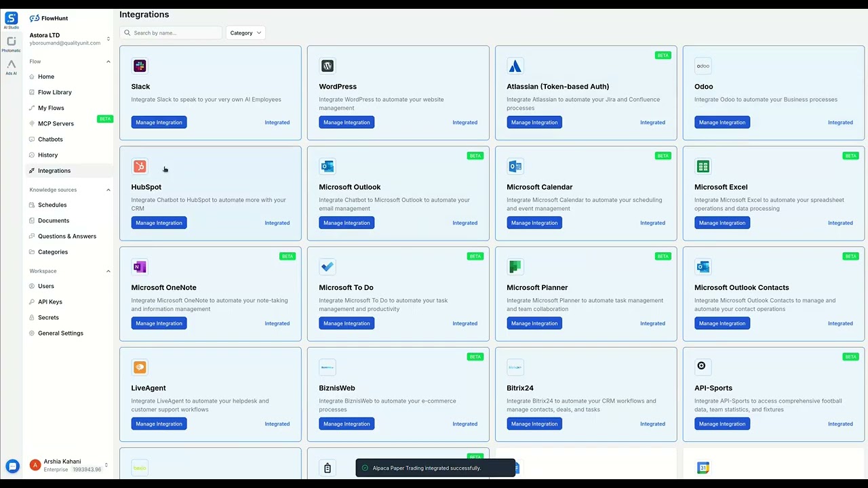
Task: Open Users in the sidebar
Action: [46, 286]
